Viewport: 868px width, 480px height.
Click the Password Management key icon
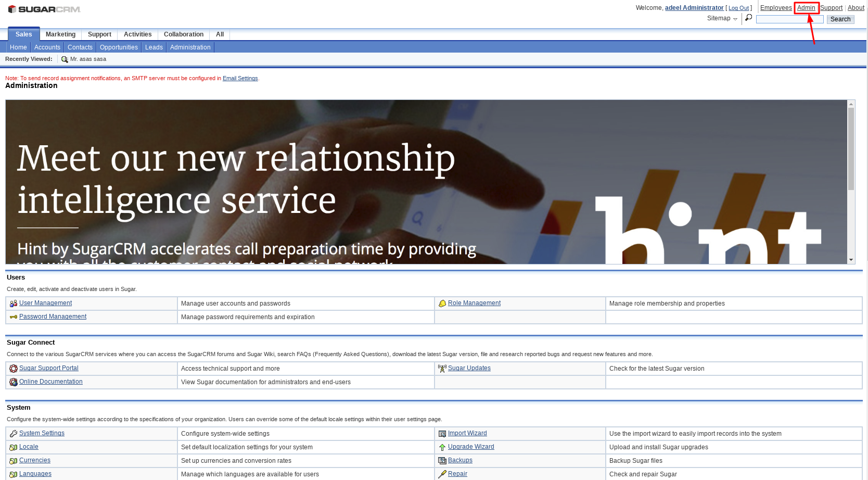14,317
